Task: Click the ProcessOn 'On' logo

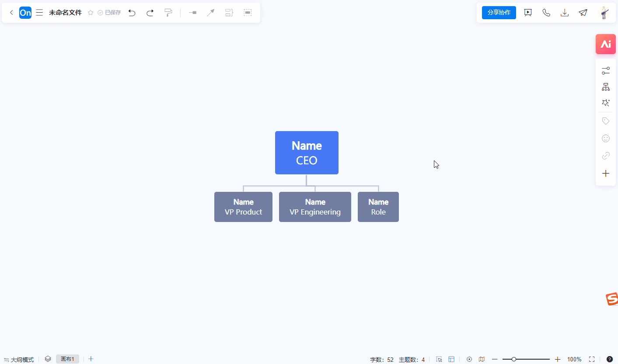Action: 25,13
